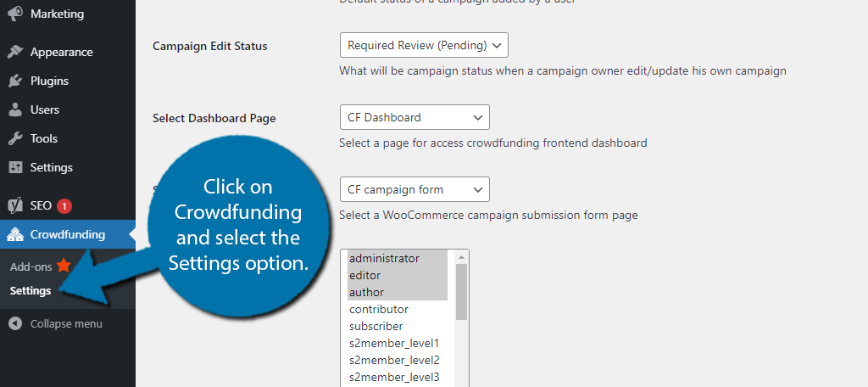
Task: Click the Plugins plug icon
Action: [15, 81]
